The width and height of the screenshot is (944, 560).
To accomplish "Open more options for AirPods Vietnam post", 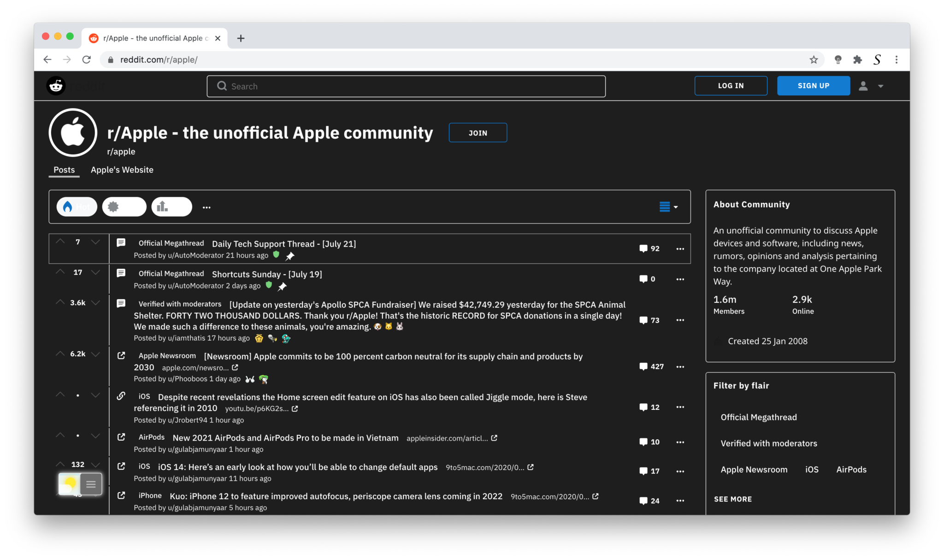I will tap(680, 442).
